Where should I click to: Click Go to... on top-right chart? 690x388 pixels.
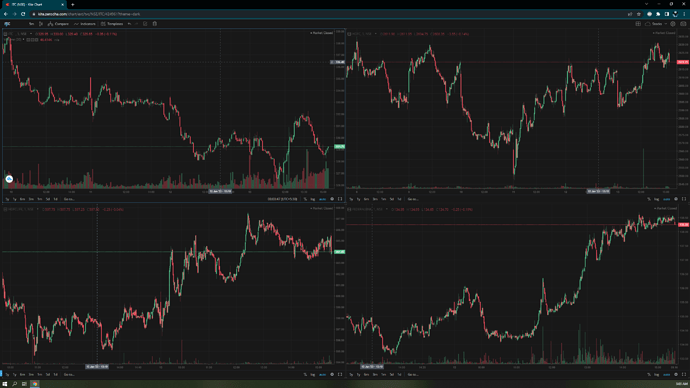pos(413,199)
